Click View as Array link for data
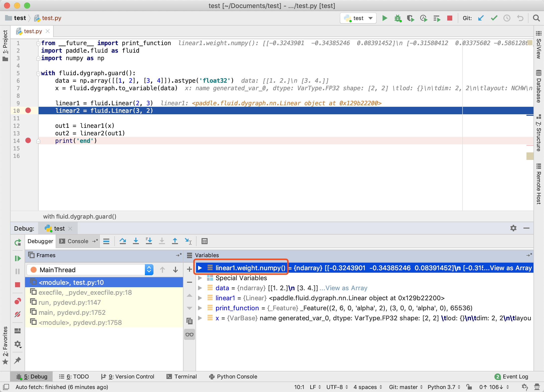544x392 pixels. (346, 288)
